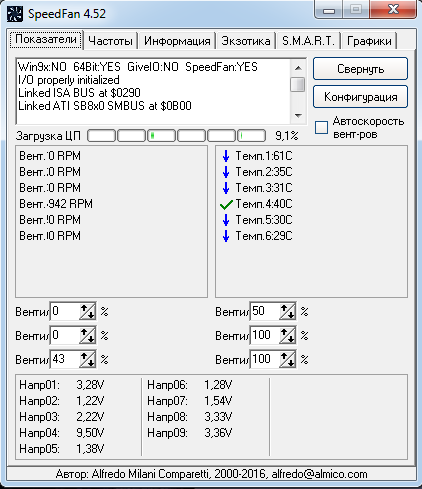Switch to the Экзотика tab
Viewport: 422px width, 489px height.
246,41
